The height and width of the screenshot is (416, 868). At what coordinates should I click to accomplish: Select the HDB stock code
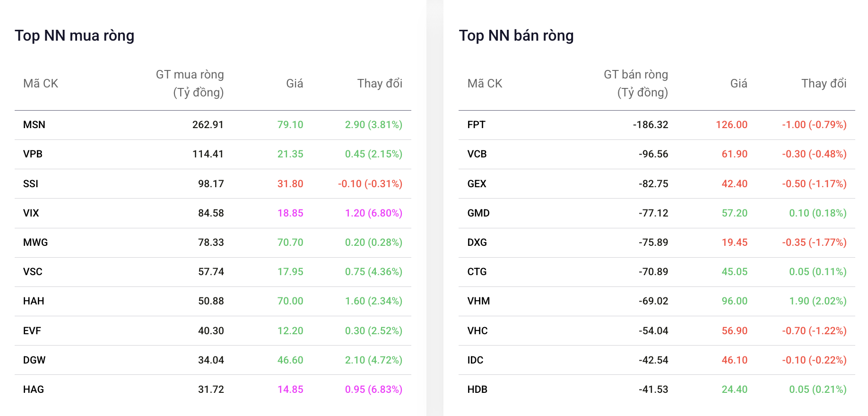pyautogui.click(x=477, y=390)
